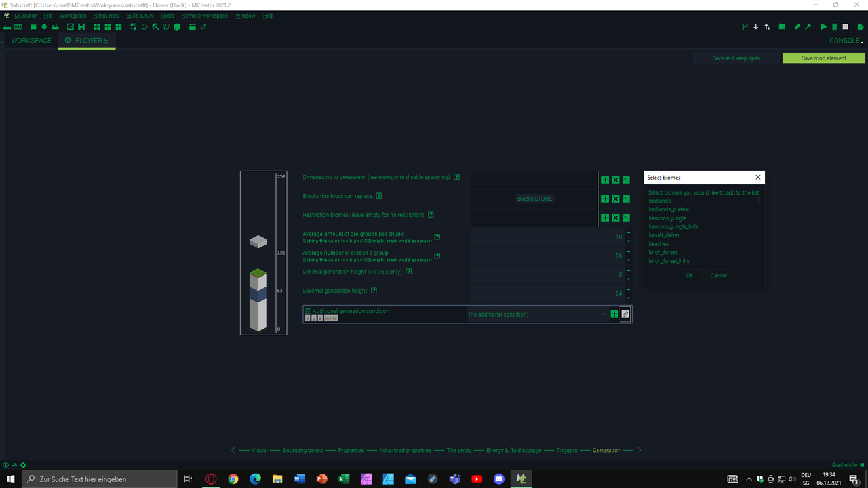This screenshot has width=868, height=488.
Task: Decrease minimal generation height value
Action: [x=629, y=279]
